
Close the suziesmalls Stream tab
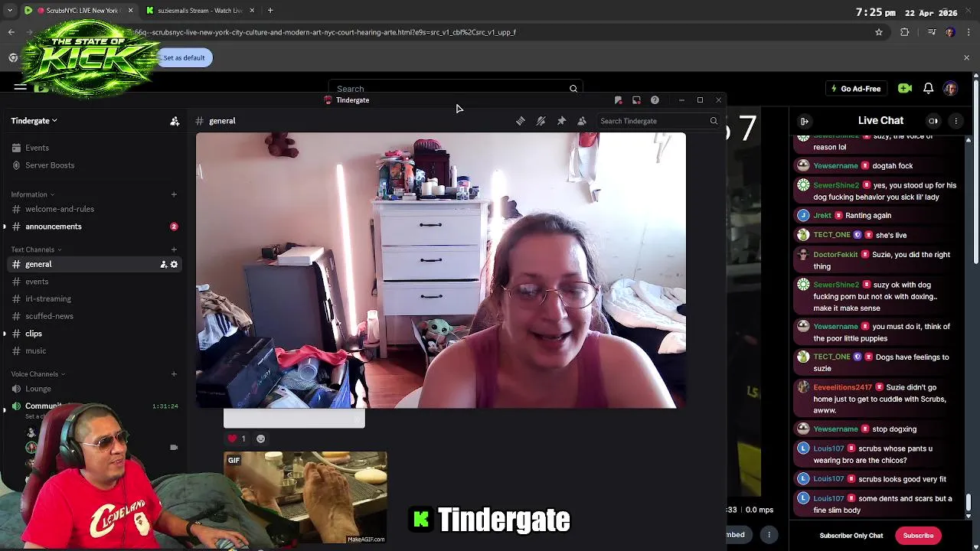click(252, 11)
